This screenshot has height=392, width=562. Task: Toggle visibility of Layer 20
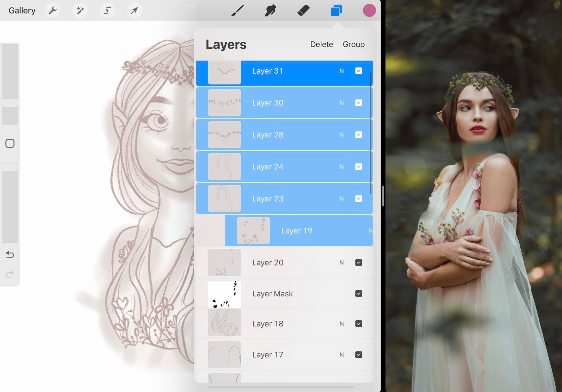point(359,263)
